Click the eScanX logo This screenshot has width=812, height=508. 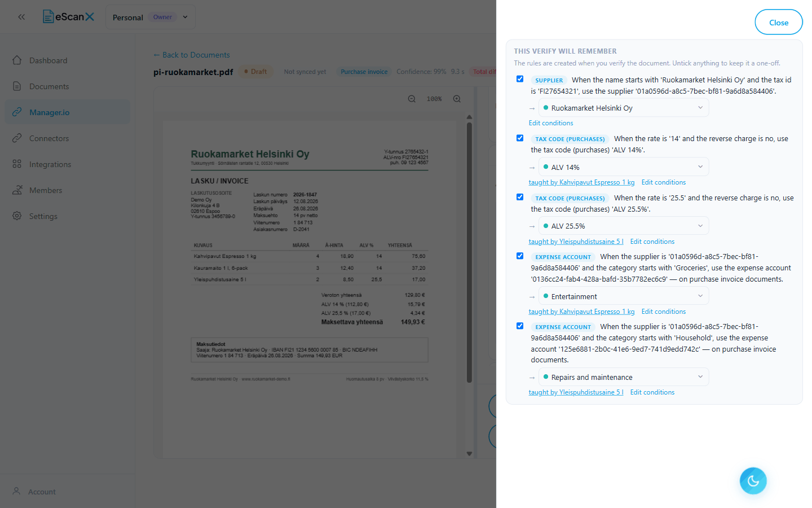[x=69, y=17]
